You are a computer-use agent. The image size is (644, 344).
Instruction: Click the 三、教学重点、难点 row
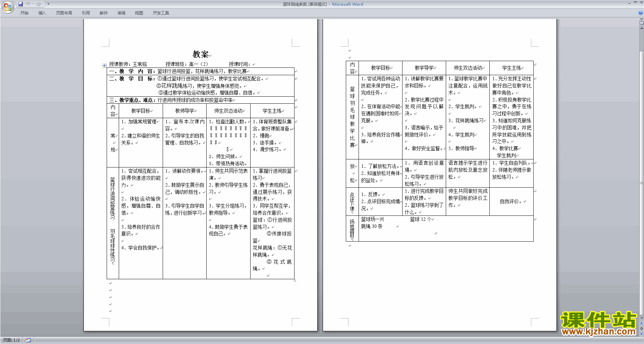(171, 100)
